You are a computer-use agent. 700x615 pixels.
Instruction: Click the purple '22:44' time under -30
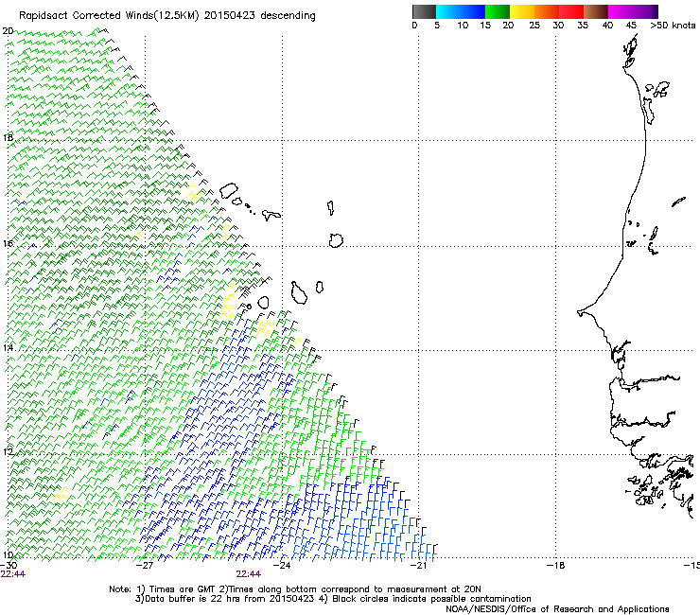pyautogui.click(x=13, y=574)
